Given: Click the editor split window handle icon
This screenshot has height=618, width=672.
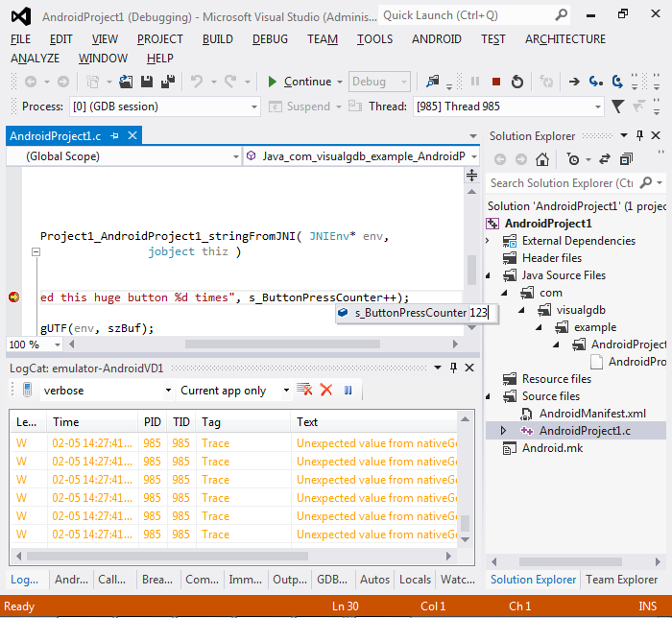Looking at the screenshot, I should [x=471, y=175].
